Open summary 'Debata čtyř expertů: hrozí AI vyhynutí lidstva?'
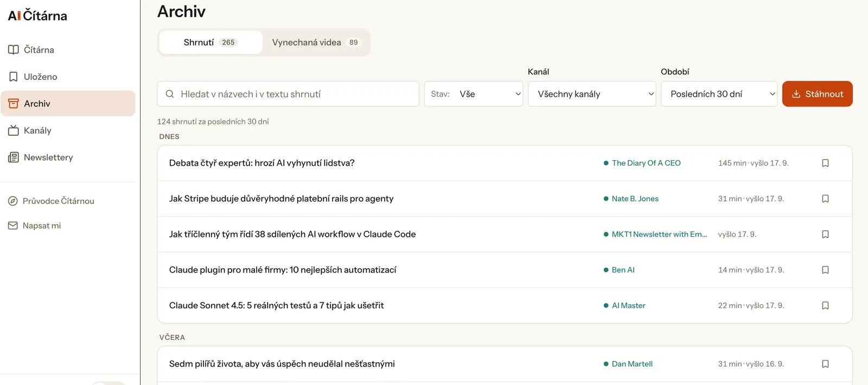Viewport: 868px width, 385px height. (x=262, y=163)
